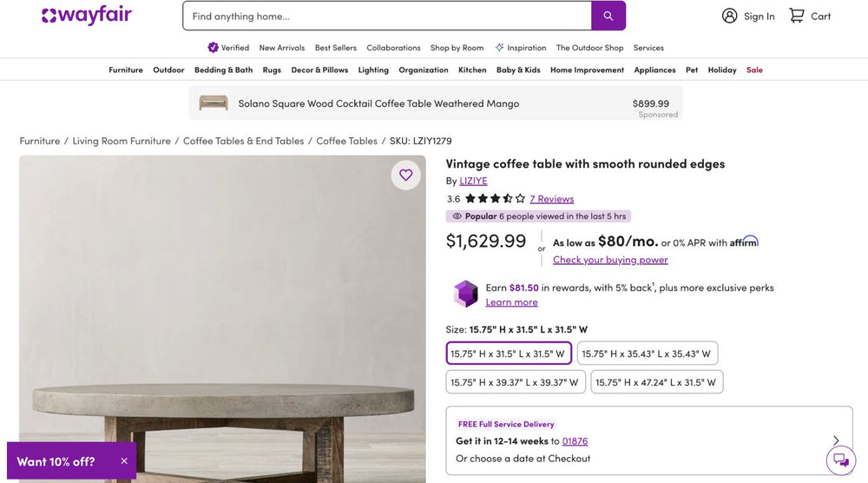Click the purple search magnifier button
The image size is (868, 483).
pyautogui.click(x=608, y=16)
